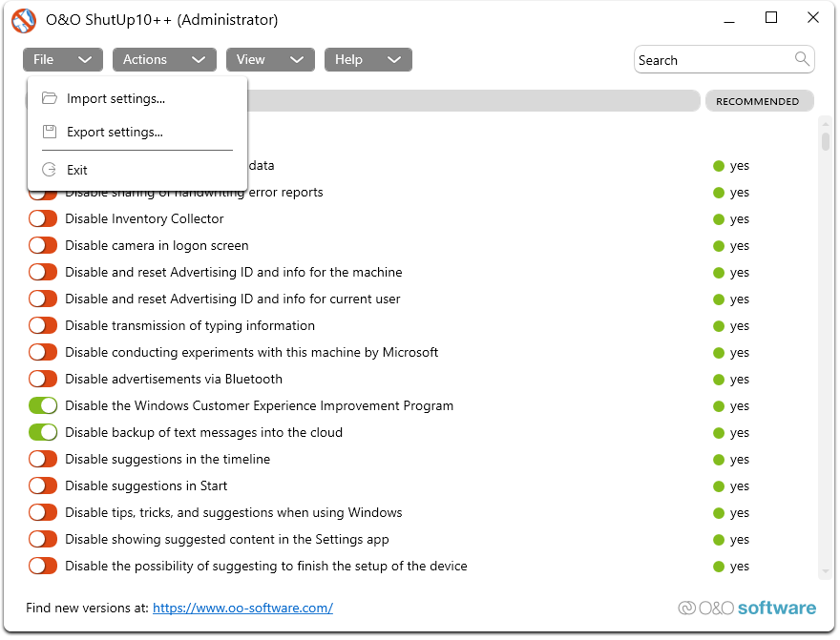Toggle Disable Inventory Collector switch
Image resolution: width=840 pixels, height=640 pixels.
[43, 218]
